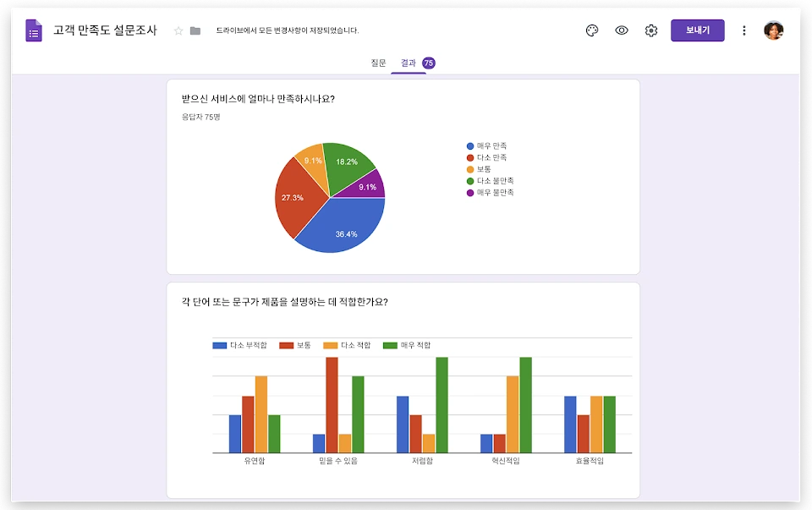Open the three-dot more options menu

click(744, 30)
